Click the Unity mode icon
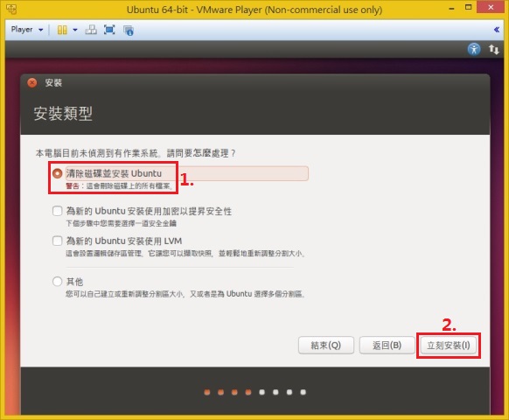This screenshot has height=420, width=509. point(129,31)
